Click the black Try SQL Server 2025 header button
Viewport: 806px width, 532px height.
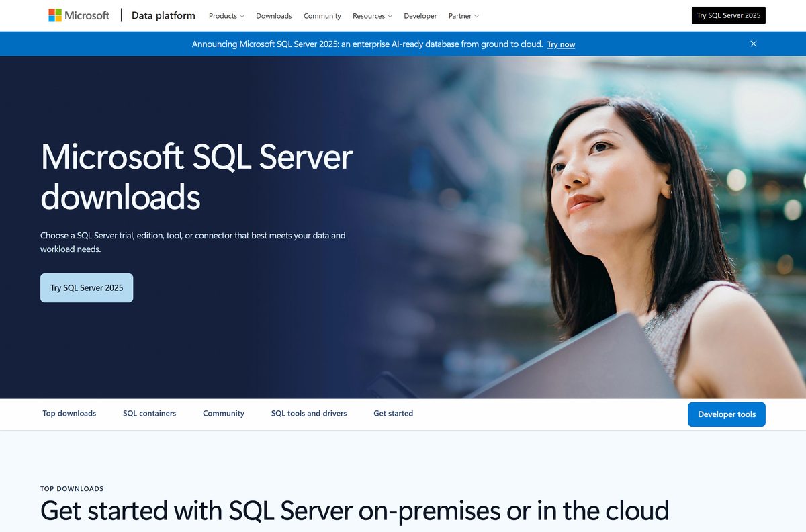click(729, 15)
